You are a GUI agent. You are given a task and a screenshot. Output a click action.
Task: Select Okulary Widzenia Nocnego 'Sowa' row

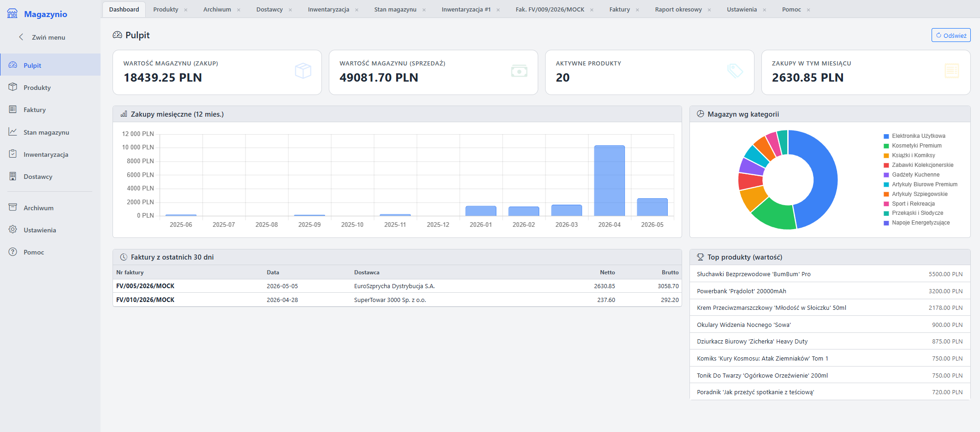[x=830, y=325]
